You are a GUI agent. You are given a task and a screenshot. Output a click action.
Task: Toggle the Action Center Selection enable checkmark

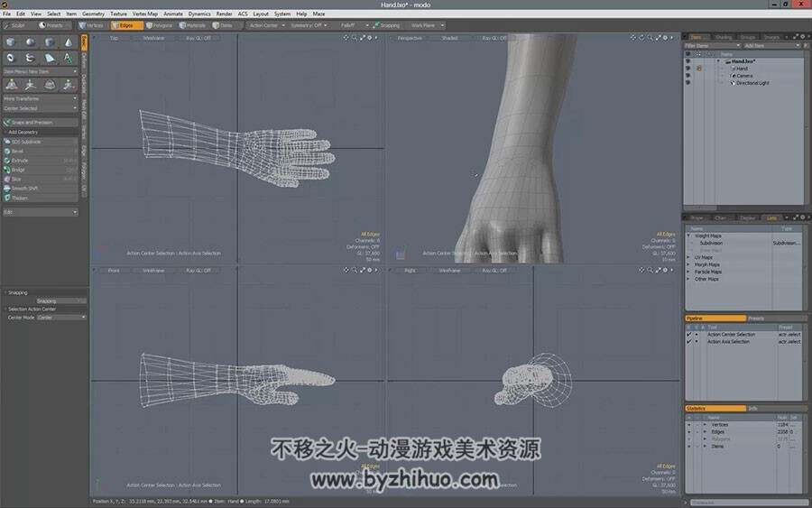pos(688,335)
